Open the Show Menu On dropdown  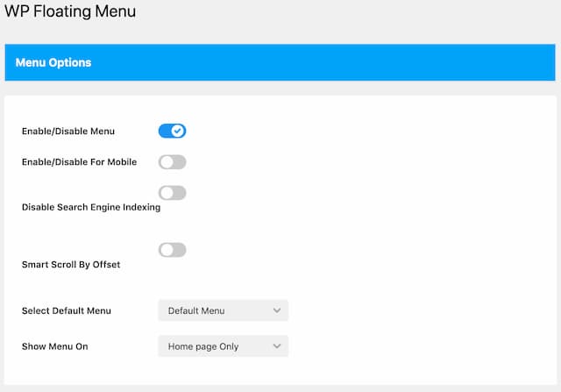click(x=224, y=346)
